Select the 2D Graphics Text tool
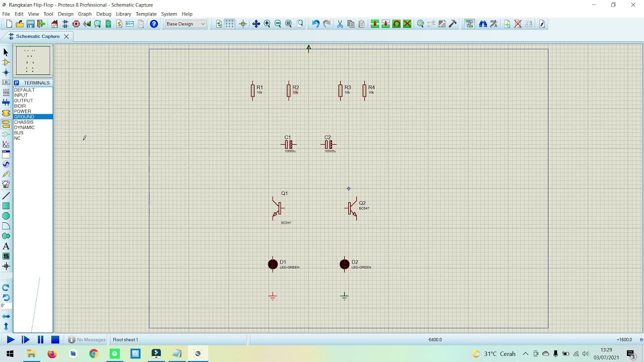Image resolution: width=644 pixels, height=362 pixels. click(x=6, y=246)
